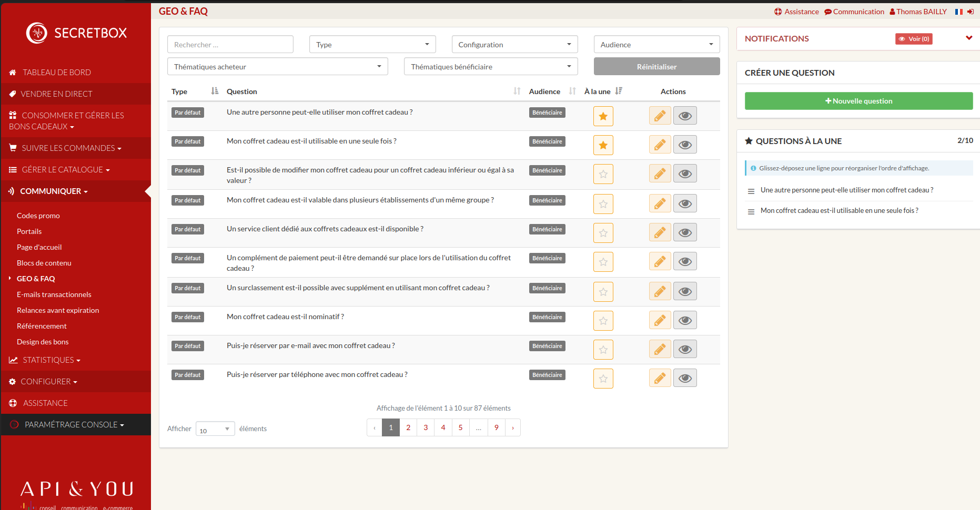Click the Voir (0) notifications button
This screenshot has width=980, height=510.
click(x=914, y=39)
